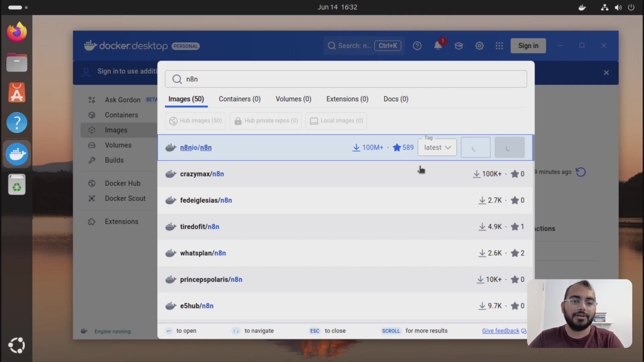Image resolution: width=644 pixels, height=362 pixels.
Task: Click whale icon next to crazymax/n8n
Action: coord(171,174)
